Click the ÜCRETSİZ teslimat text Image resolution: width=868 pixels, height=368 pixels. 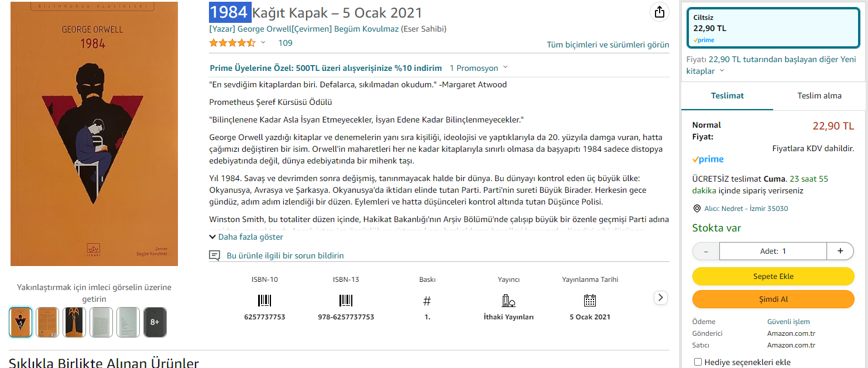tap(726, 179)
